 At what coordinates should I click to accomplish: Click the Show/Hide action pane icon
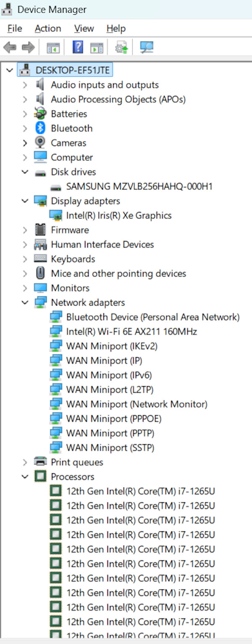pos(97,48)
